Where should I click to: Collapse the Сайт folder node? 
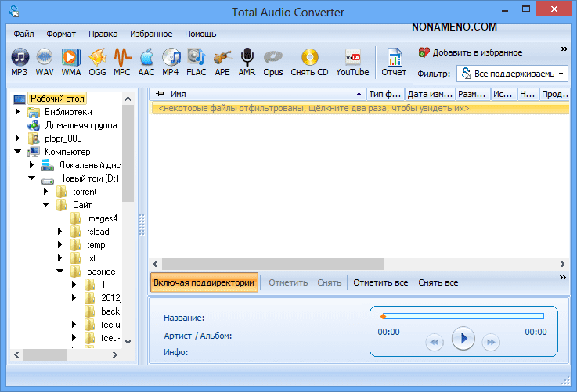click(45, 205)
